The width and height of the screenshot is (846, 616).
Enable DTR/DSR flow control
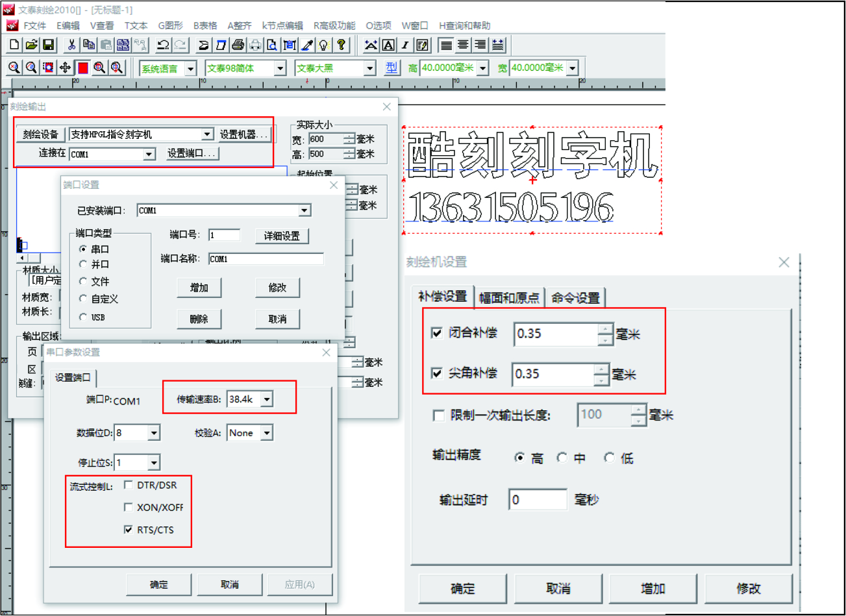coord(129,485)
